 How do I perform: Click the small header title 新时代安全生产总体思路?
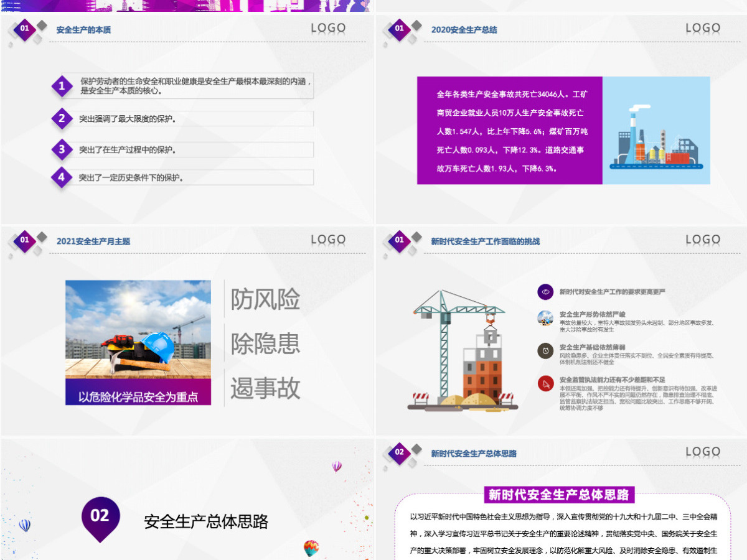(474, 454)
